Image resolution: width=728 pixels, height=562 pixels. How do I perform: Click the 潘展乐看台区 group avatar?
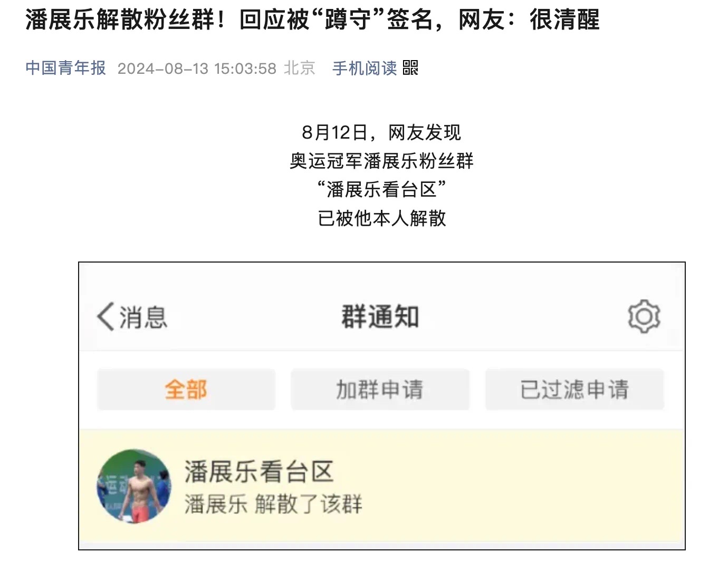pyautogui.click(x=134, y=486)
